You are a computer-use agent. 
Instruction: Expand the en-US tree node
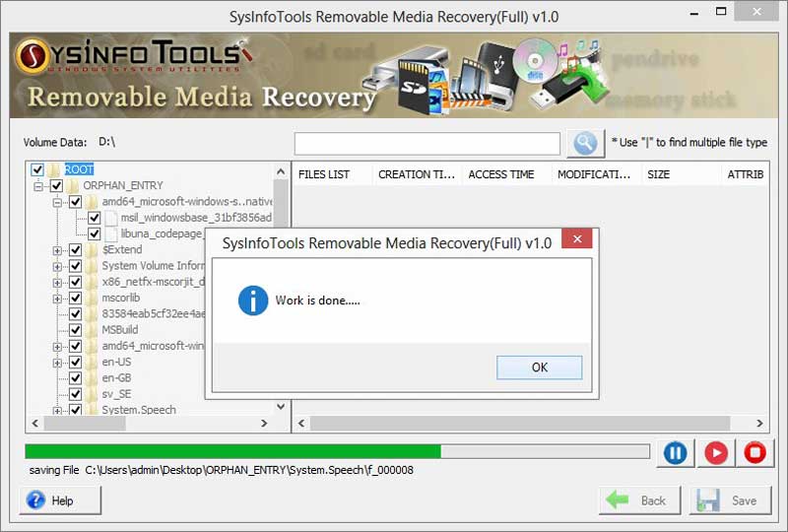pos(57,363)
